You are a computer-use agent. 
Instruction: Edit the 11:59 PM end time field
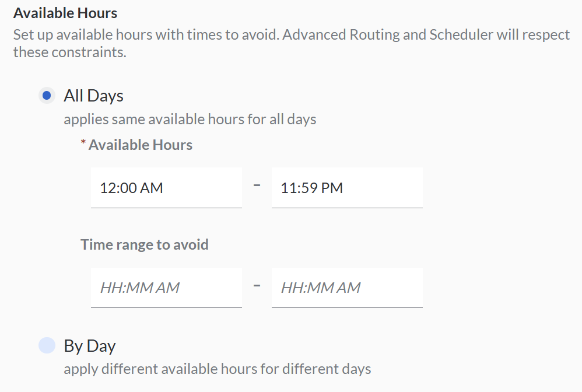coord(347,188)
